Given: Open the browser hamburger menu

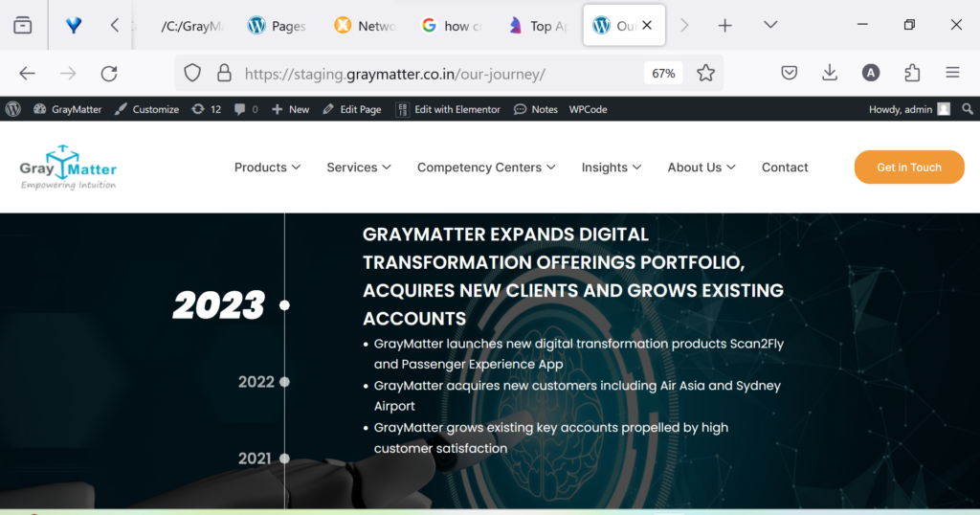Looking at the screenshot, I should pos(952,73).
